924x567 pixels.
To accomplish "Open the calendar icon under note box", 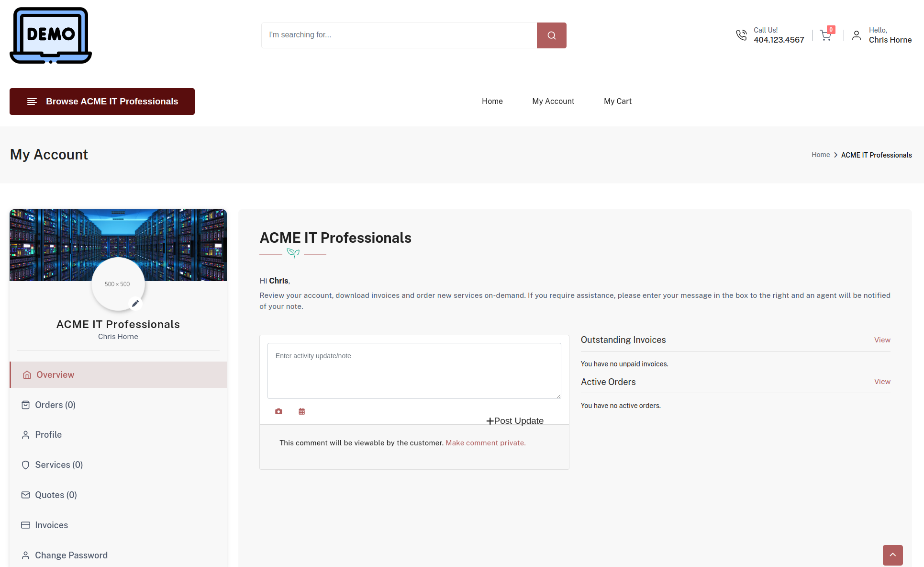I will [x=301, y=411].
